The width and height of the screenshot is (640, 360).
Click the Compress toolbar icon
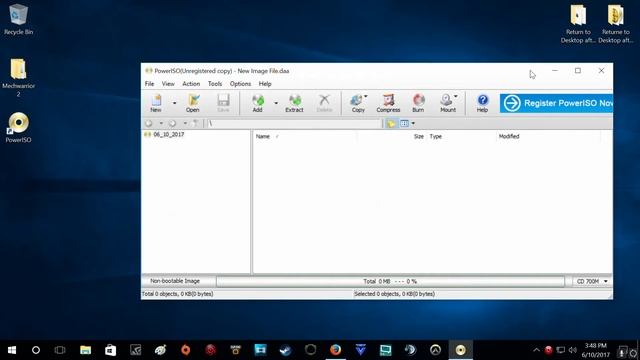pyautogui.click(x=388, y=103)
